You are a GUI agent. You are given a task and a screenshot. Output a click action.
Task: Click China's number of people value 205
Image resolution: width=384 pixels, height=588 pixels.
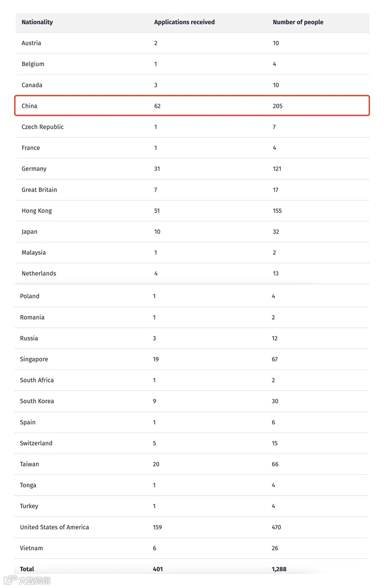(278, 106)
